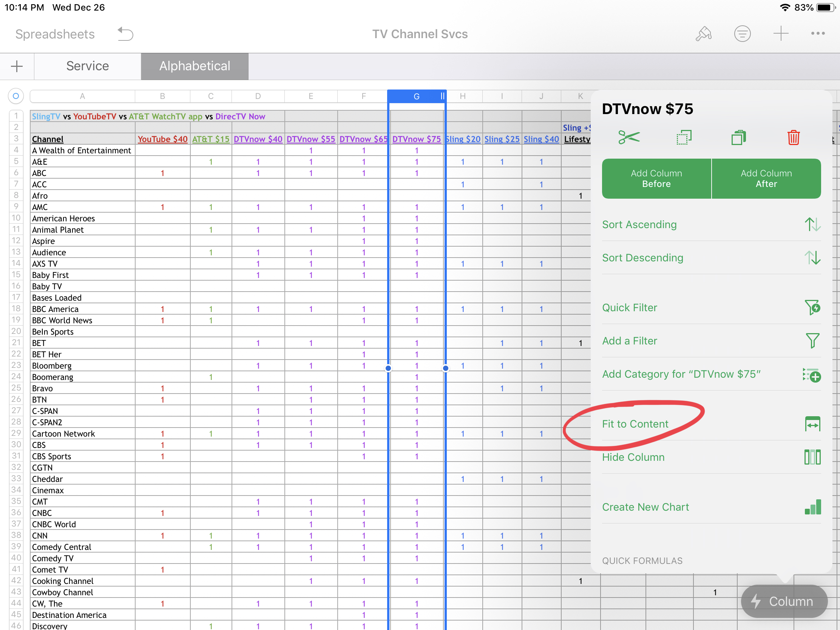Tap the Insert plus icon in toolbar
The width and height of the screenshot is (840, 630).
pos(781,34)
